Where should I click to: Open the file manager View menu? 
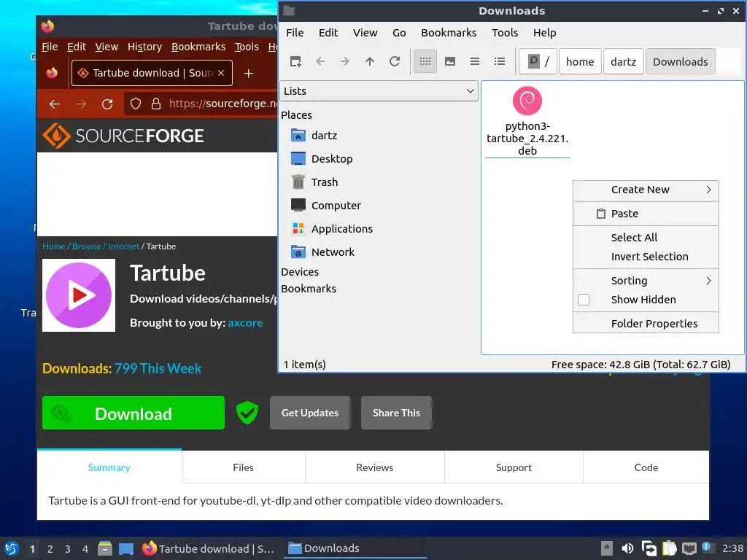point(365,32)
